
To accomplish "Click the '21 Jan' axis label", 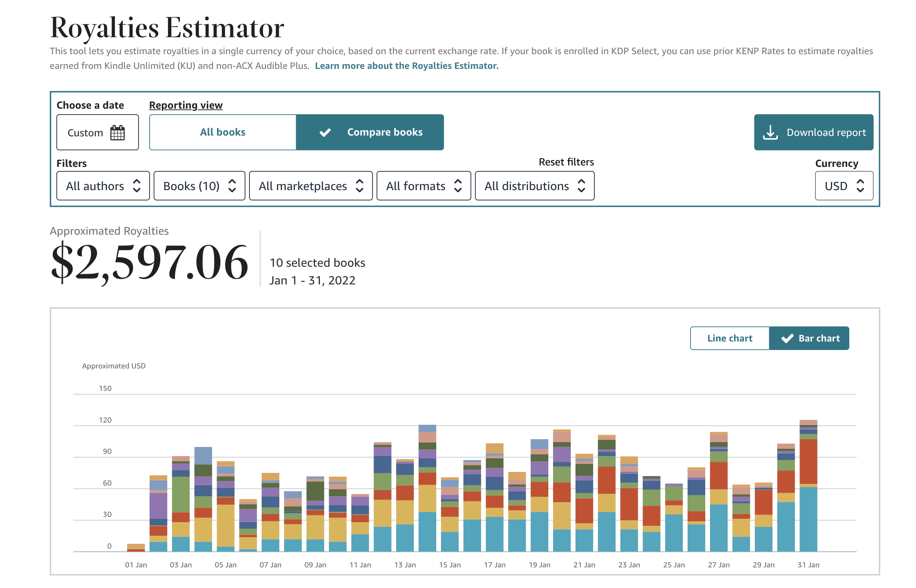I will [584, 565].
